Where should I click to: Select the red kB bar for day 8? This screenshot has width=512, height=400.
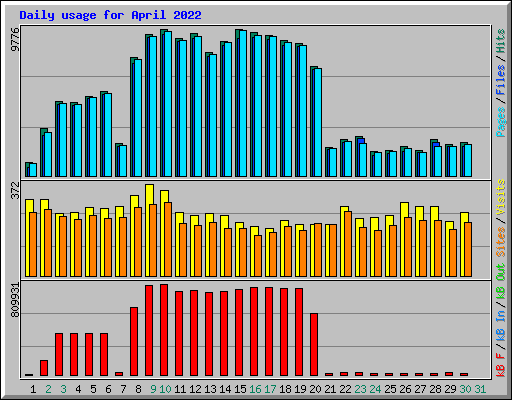(x=134, y=342)
